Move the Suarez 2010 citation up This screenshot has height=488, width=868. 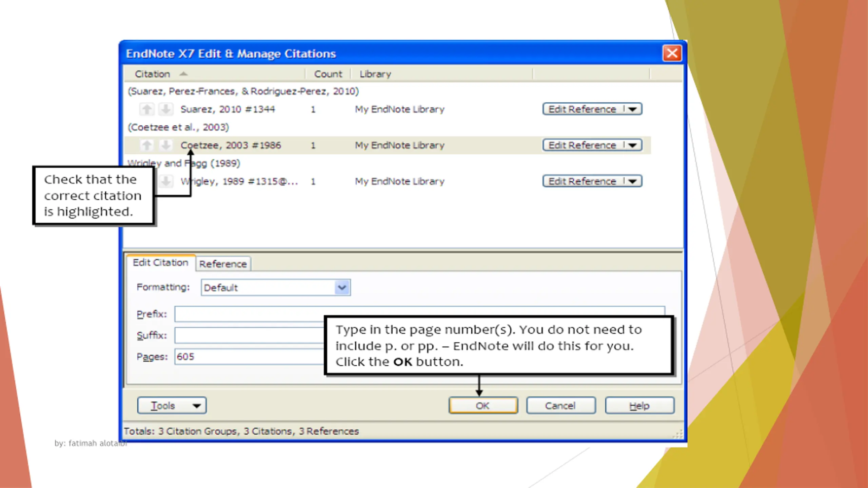pos(147,109)
